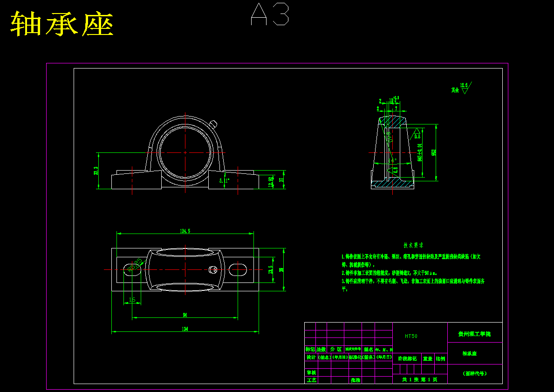The width and height of the screenshot is (554, 392).
Task: Click the 工艺 row label
Action: (x=312, y=380)
